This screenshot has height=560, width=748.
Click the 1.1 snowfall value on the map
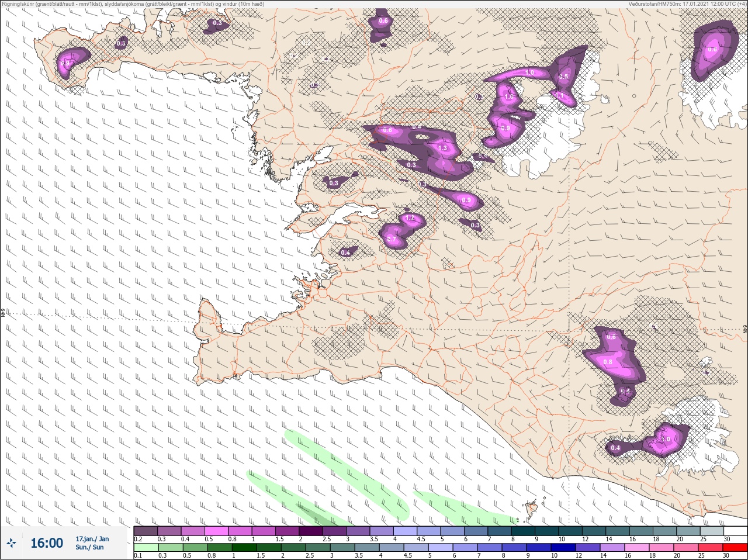pyautogui.click(x=559, y=95)
